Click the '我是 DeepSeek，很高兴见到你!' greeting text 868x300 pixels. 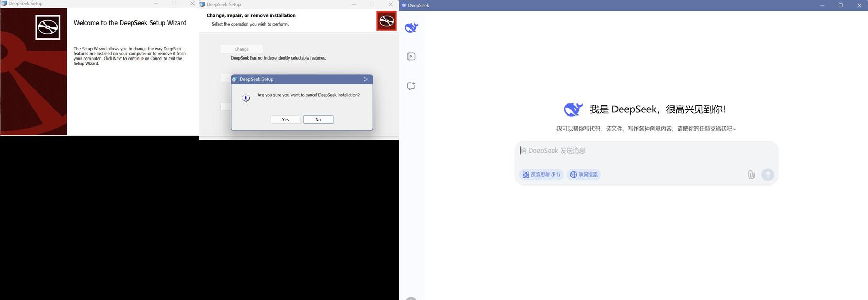(x=658, y=109)
